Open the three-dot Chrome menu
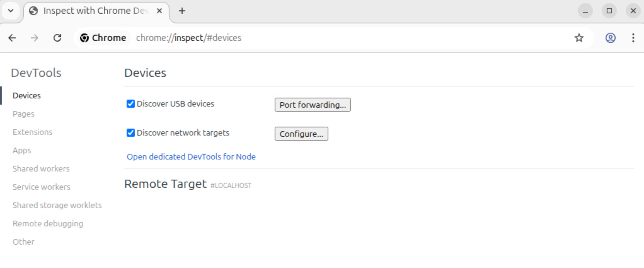This screenshot has width=644, height=268. [x=633, y=38]
